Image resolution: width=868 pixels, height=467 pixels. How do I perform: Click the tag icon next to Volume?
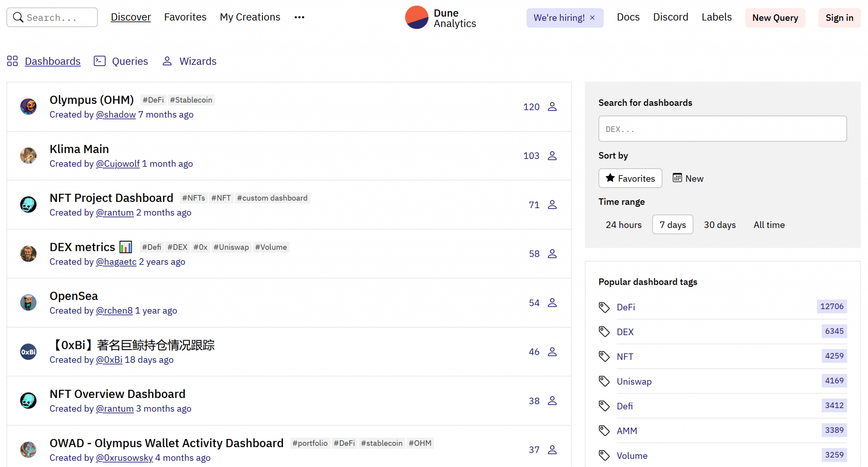(604, 456)
